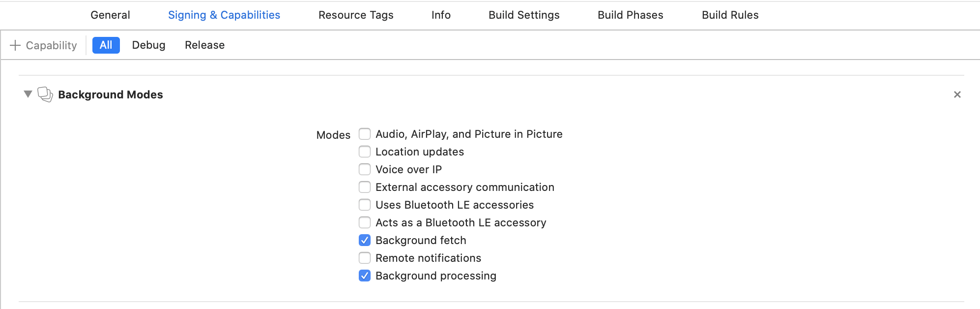Click the plus Capability icon
This screenshot has height=309, width=980.
(15, 45)
